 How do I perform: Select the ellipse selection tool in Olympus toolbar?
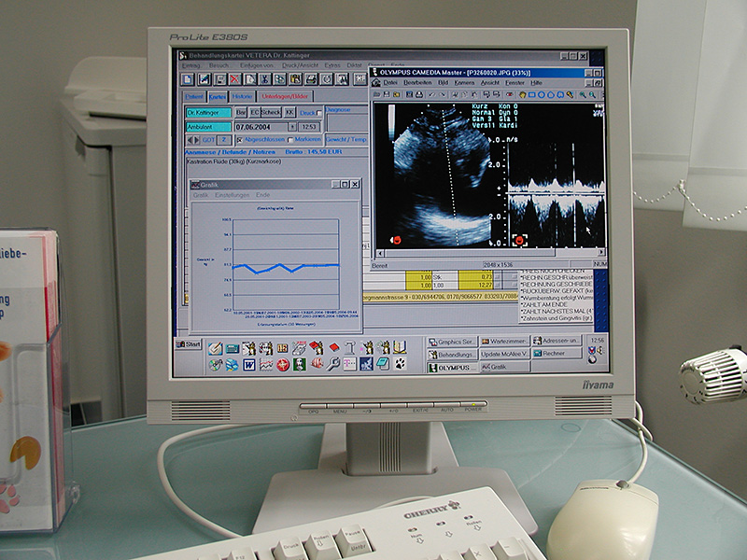click(x=542, y=95)
